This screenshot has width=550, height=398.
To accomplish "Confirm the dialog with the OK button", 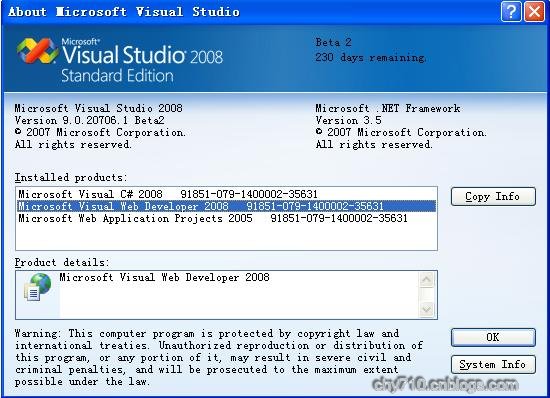I will click(x=493, y=337).
